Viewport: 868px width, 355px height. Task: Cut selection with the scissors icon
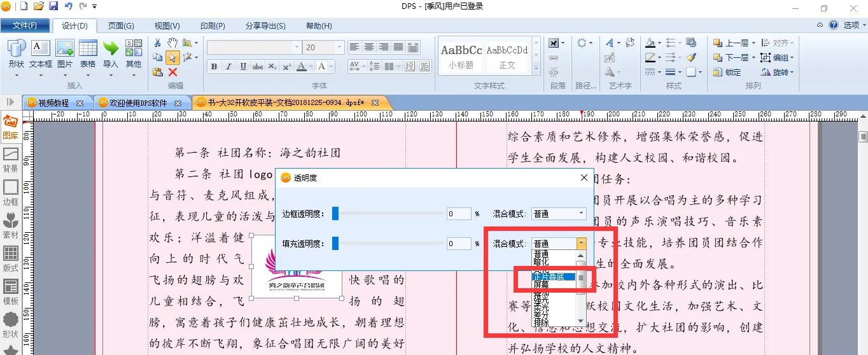pos(158,43)
